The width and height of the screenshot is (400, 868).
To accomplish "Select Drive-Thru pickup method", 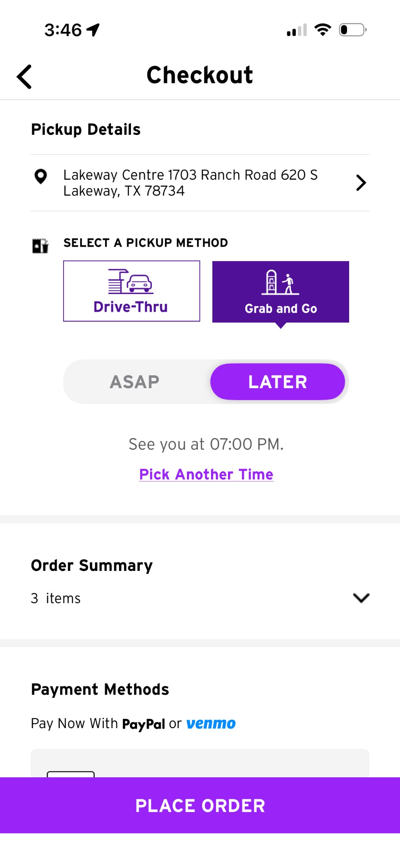I will pos(131,291).
